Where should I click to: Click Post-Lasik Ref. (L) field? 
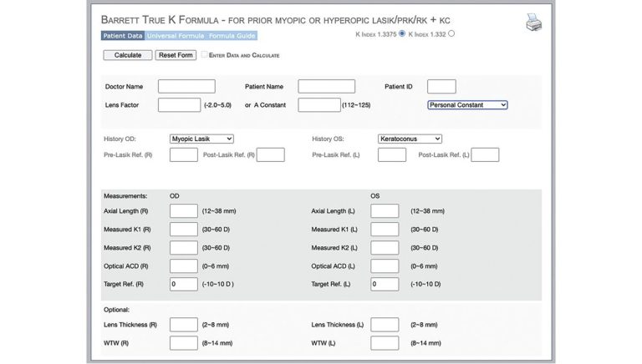[x=485, y=154]
